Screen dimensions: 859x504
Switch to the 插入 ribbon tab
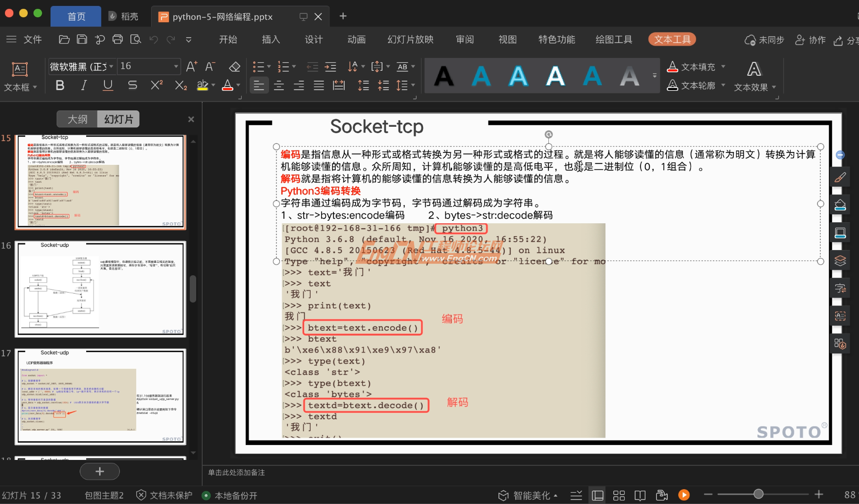(270, 39)
